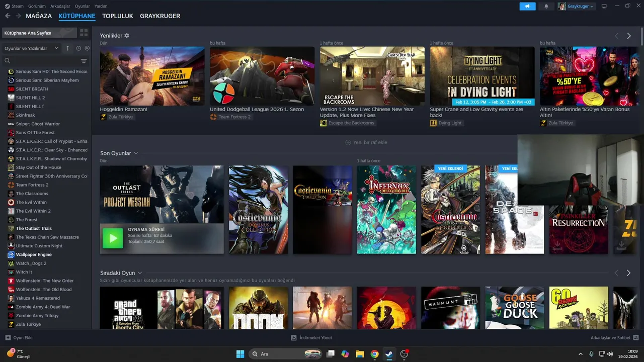644x362 pixels.
Task: Show hidden system tray icons
Action: pyautogui.click(x=581, y=354)
